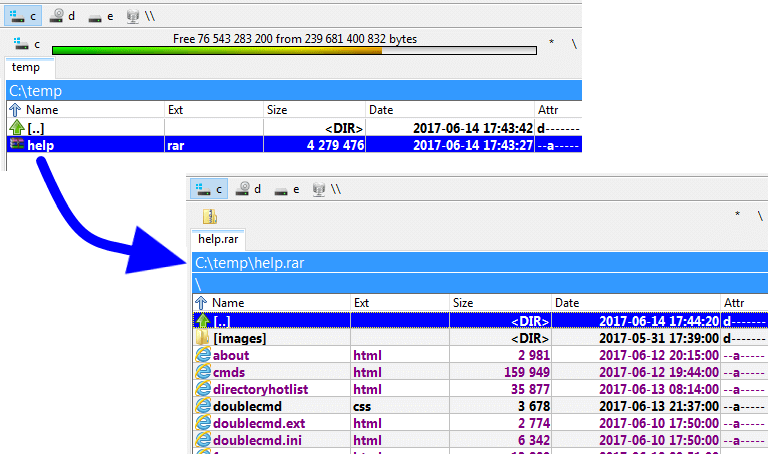The width and height of the screenshot is (768, 454).
Task: Sort lower panel by Size column
Action: [463, 302]
